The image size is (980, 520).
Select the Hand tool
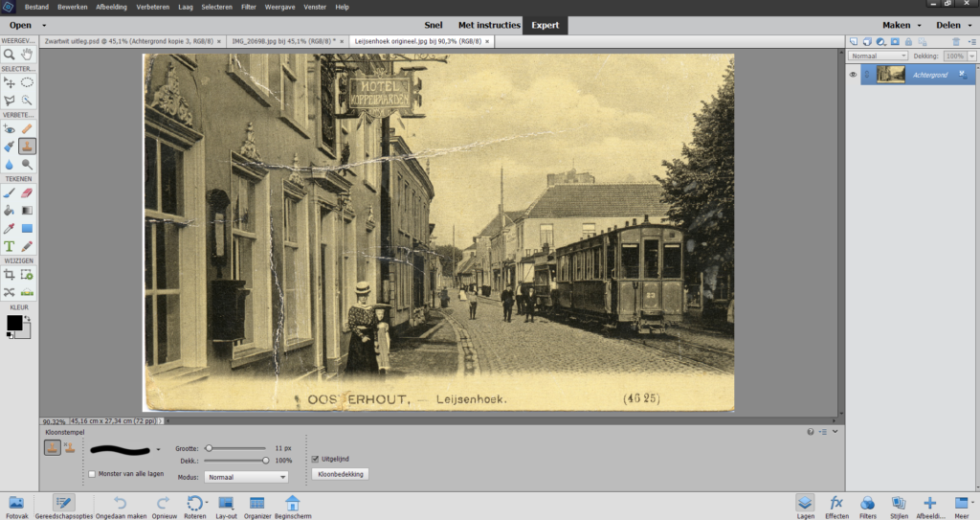coord(27,55)
